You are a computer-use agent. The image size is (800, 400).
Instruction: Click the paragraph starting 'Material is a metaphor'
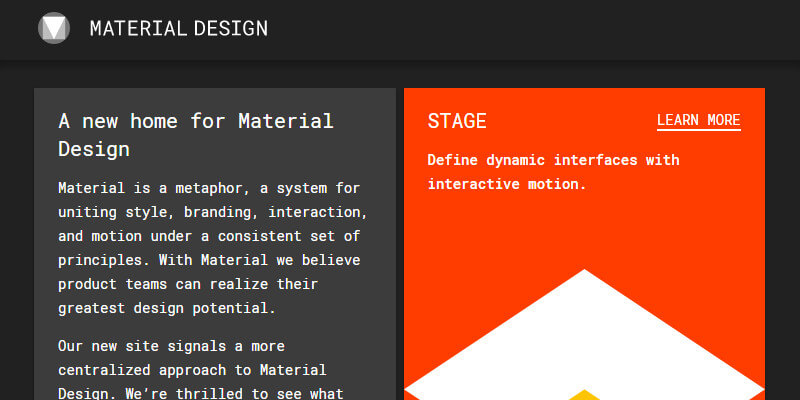[x=213, y=248]
